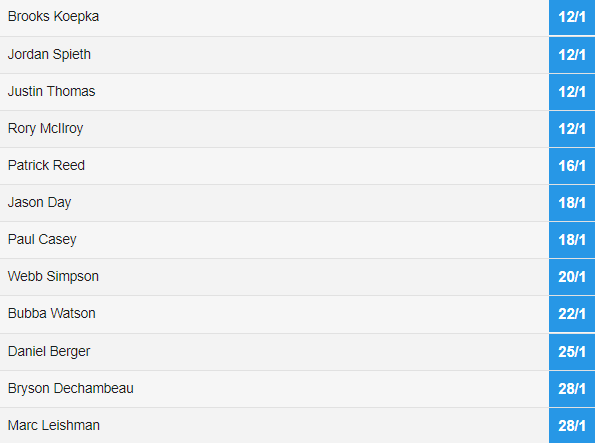The height and width of the screenshot is (443, 595).
Task: Select Justin Thomas 12/1 odds button
Action: point(572,92)
